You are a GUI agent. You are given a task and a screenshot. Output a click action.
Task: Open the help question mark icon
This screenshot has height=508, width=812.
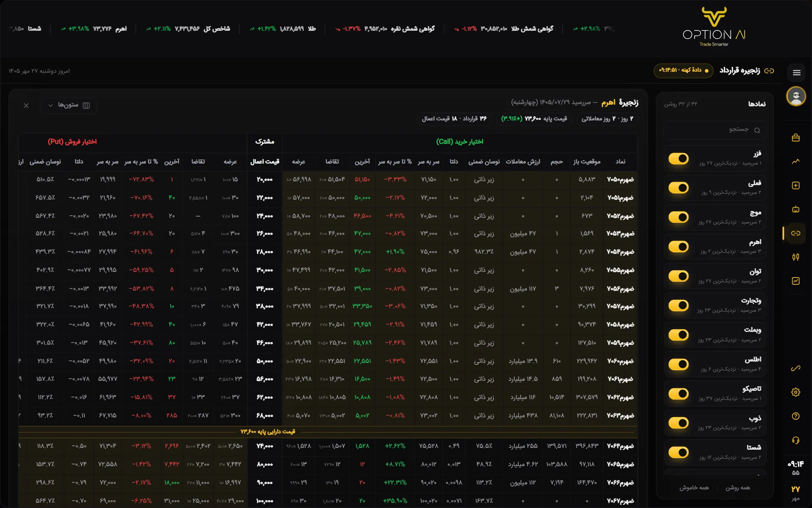[x=796, y=416]
